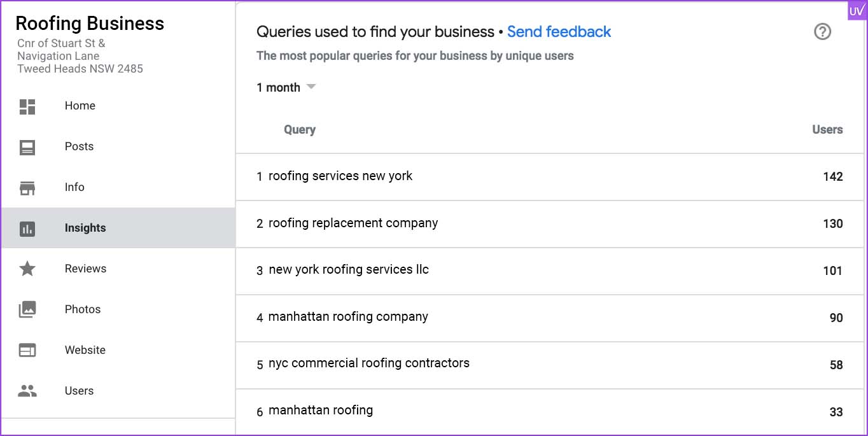Click the dropdown arrow beside 1 month
This screenshot has width=868, height=436.
[311, 87]
